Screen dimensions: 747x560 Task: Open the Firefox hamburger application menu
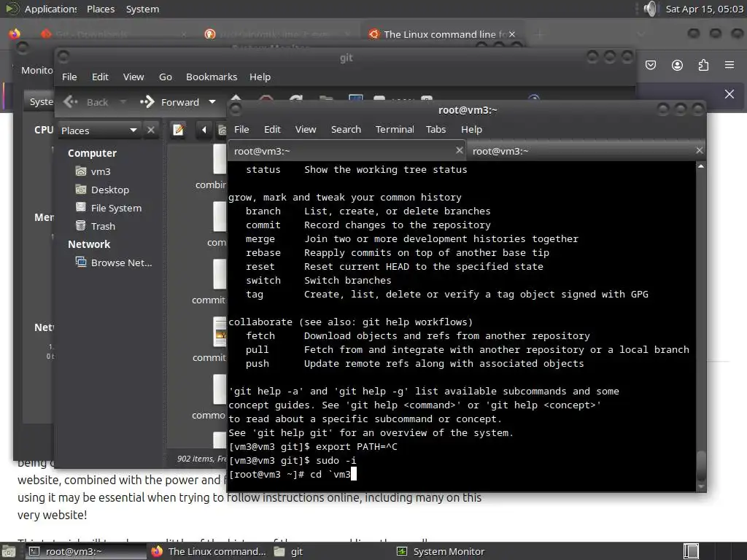click(x=729, y=65)
